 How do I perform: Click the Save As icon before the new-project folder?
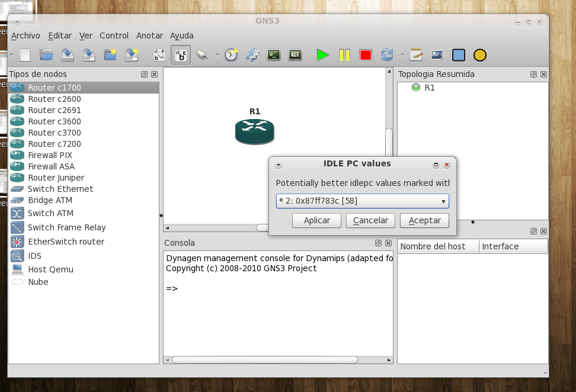click(x=88, y=55)
